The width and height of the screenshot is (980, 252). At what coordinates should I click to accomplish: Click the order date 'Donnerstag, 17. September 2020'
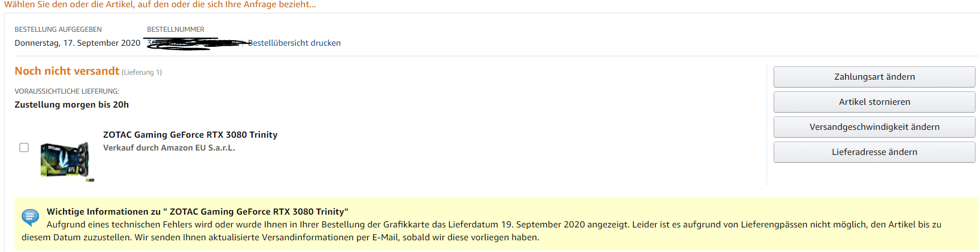click(78, 43)
